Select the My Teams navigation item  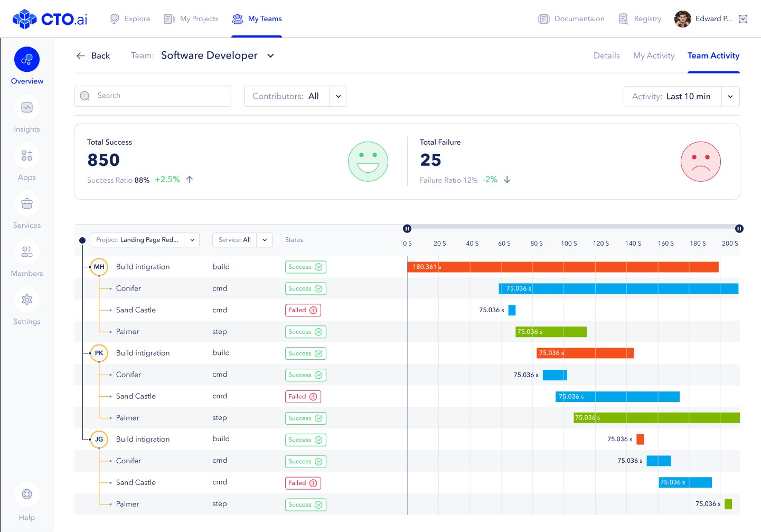[x=257, y=19]
